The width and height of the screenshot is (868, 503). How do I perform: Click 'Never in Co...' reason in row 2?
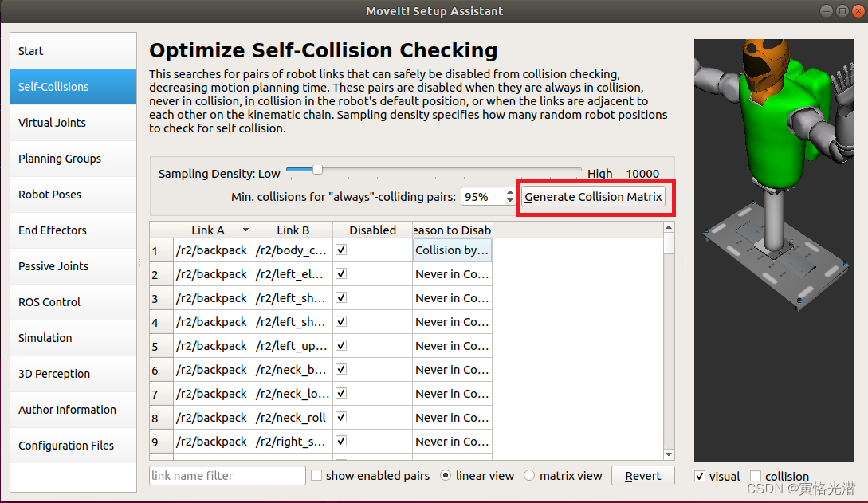452,274
